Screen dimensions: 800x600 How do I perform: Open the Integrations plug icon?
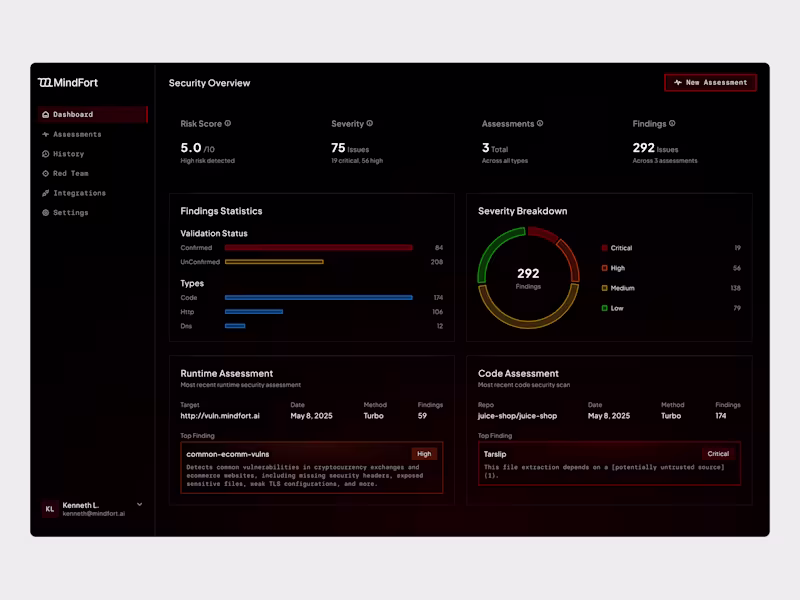click(x=45, y=193)
